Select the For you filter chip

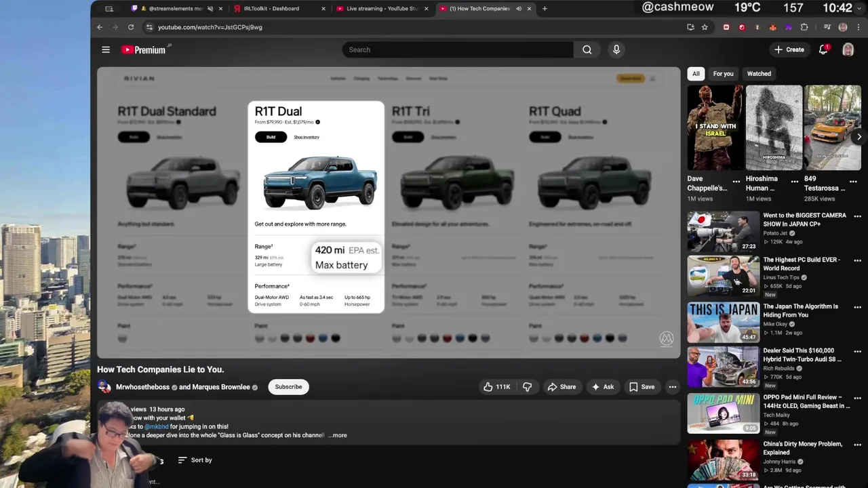723,73
